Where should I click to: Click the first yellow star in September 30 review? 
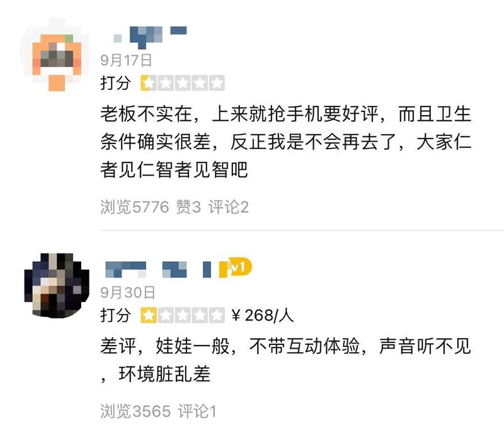click(149, 315)
